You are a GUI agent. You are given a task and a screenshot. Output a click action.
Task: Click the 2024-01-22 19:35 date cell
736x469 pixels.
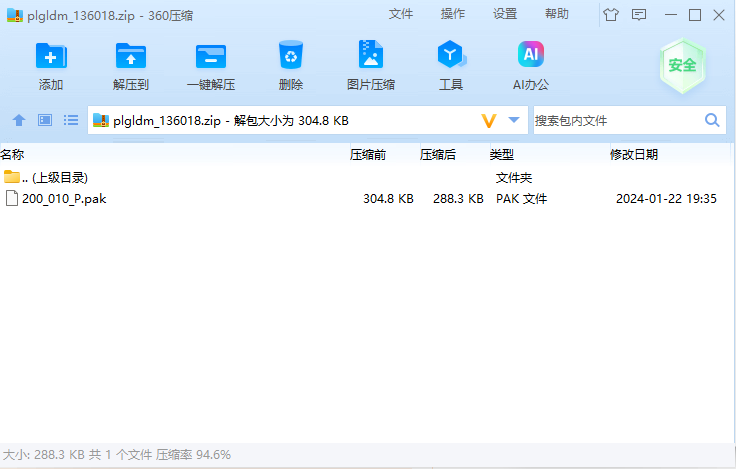pyautogui.click(x=666, y=199)
